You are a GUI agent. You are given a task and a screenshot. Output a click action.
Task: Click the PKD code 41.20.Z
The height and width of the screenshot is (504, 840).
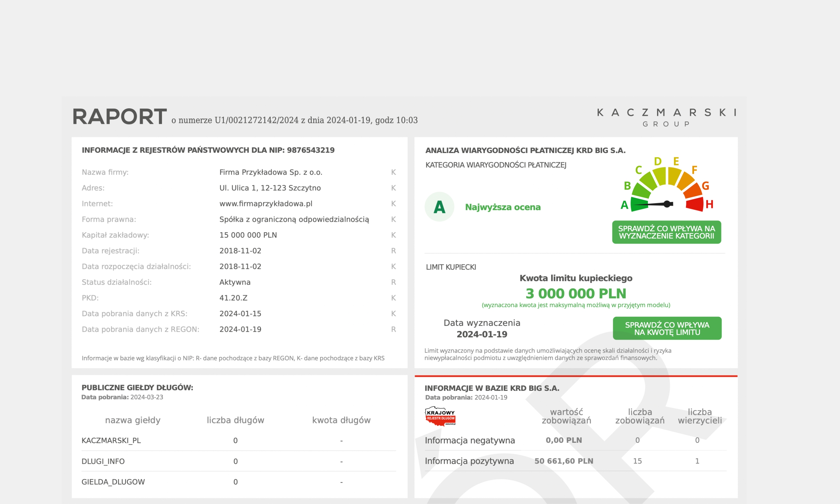pyautogui.click(x=234, y=298)
